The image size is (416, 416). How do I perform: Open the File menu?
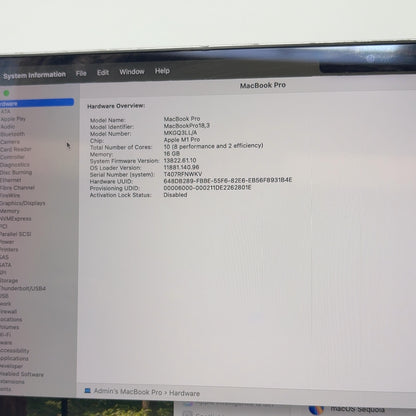tap(81, 73)
